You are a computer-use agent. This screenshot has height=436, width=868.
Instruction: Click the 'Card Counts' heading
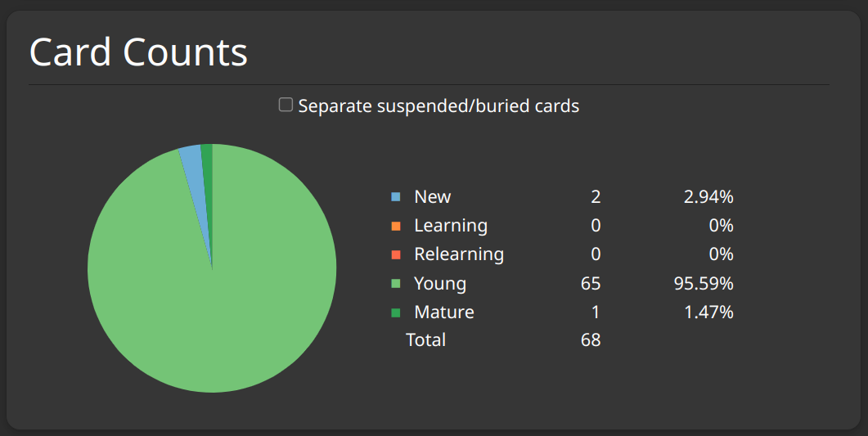138,52
